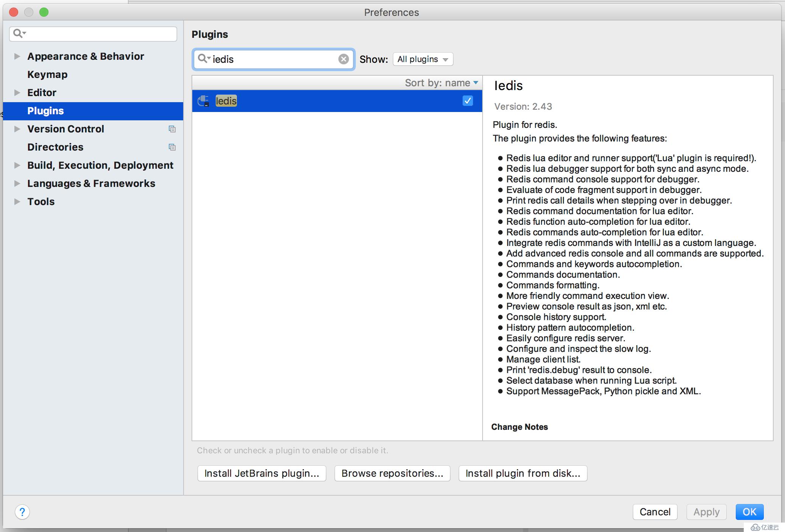Clear the iedis search input field
Screen dimensions: 785x532
pos(344,59)
